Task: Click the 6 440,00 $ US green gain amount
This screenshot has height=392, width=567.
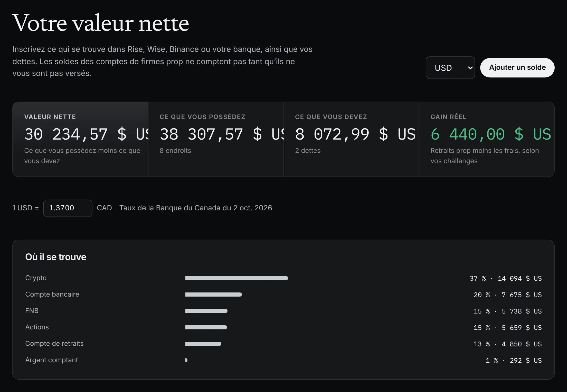Action: click(491, 134)
